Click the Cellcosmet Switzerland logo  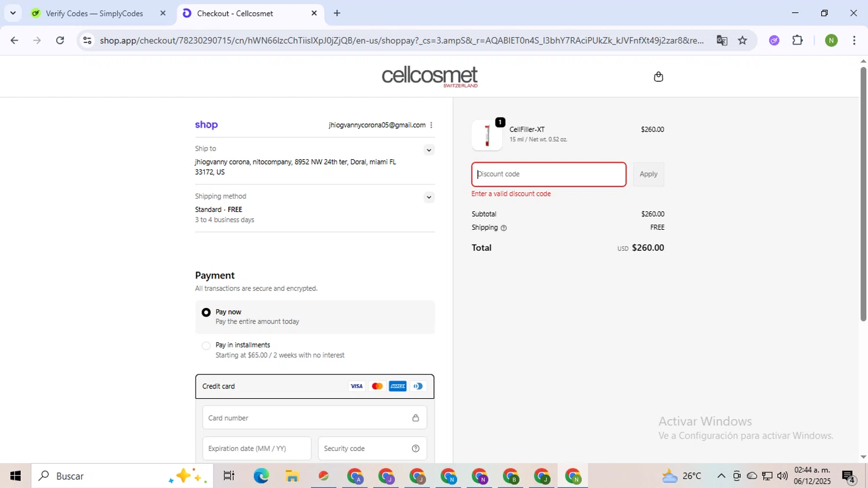pyautogui.click(x=429, y=76)
